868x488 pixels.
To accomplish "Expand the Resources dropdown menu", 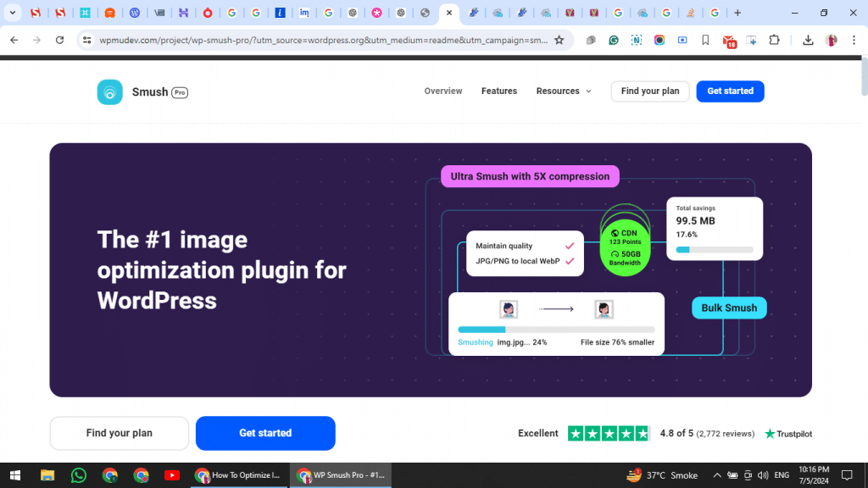I will tap(564, 91).
